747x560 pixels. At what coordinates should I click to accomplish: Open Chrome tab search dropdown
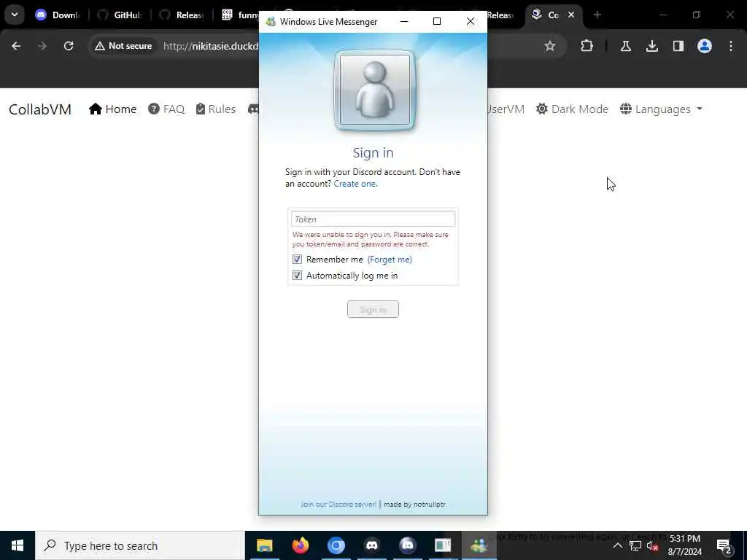pos(15,15)
